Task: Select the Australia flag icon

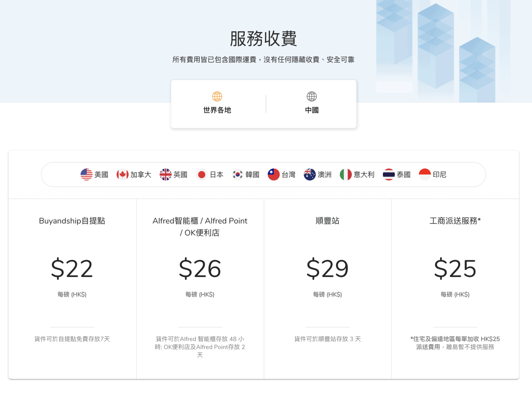Action: (310, 174)
